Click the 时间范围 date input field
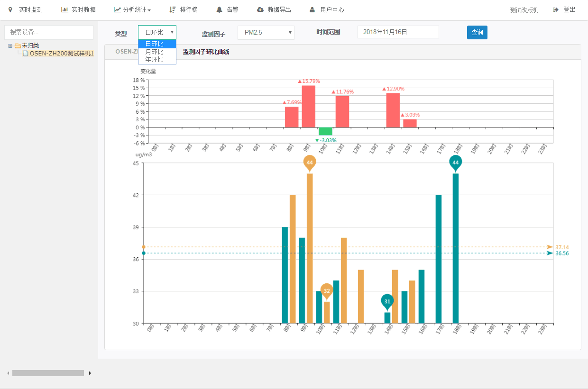This screenshot has width=588, height=389. click(398, 32)
